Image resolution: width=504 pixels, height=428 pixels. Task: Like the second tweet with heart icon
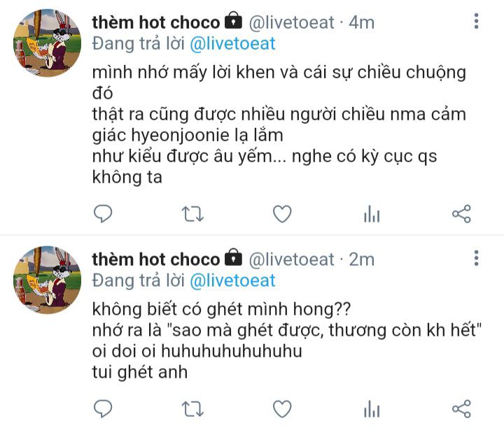pyautogui.click(x=282, y=408)
